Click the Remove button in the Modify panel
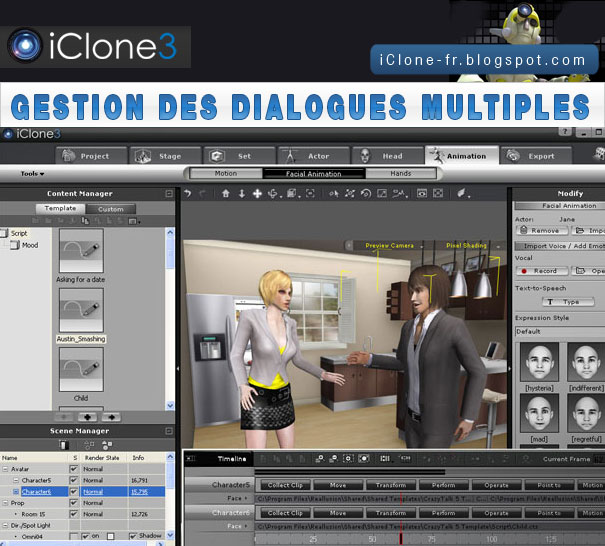This screenshot has height=546, width=605. coord(542,230)
